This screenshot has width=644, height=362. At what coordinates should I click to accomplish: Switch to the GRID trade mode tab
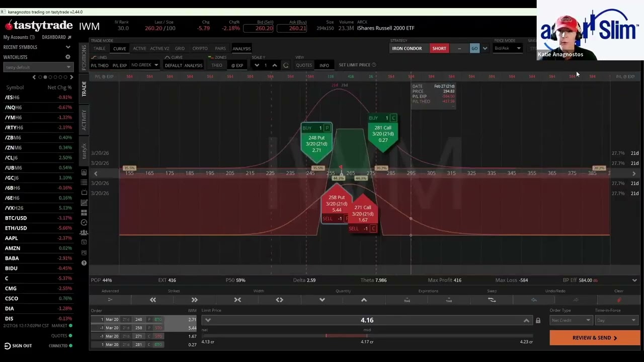180,48
